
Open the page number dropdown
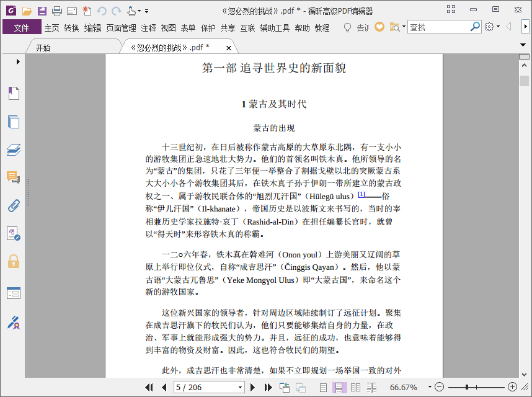tap(240, 387)
